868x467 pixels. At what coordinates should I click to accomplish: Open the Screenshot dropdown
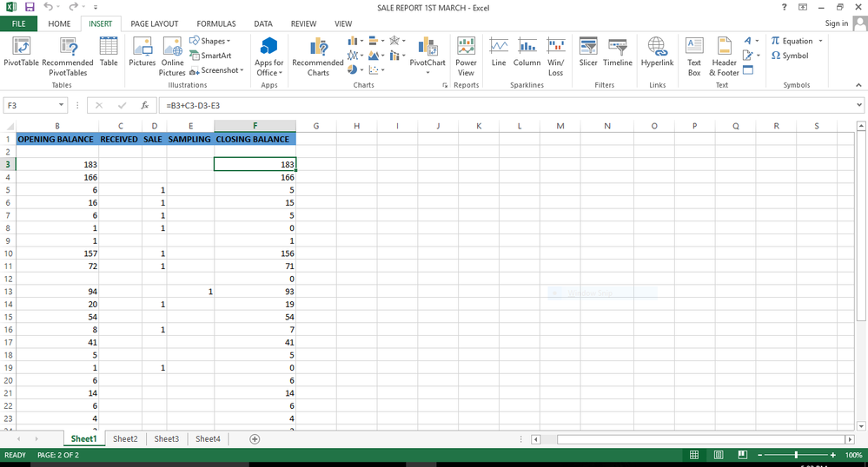[216, 70]
